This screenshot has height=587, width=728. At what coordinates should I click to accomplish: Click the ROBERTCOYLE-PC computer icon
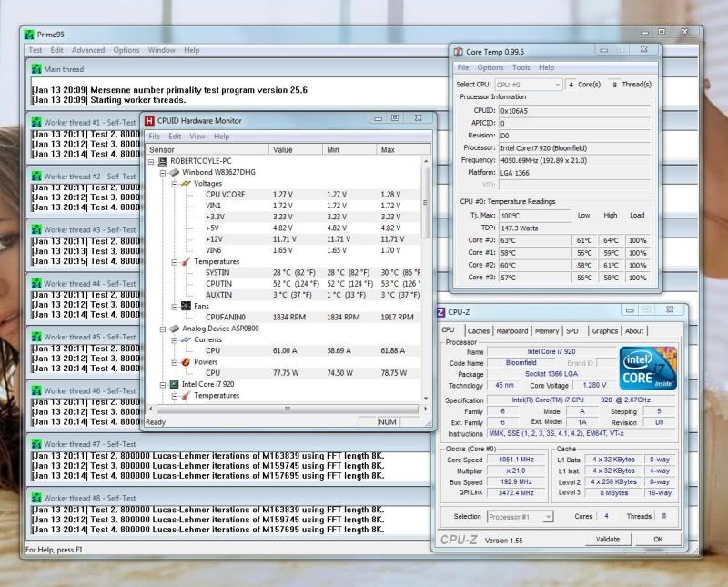(162, 161)
